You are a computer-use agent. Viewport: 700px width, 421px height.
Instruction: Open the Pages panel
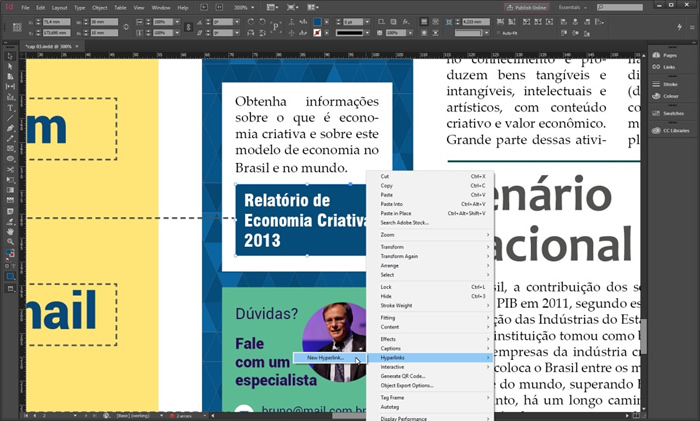(x=668, y=53)
